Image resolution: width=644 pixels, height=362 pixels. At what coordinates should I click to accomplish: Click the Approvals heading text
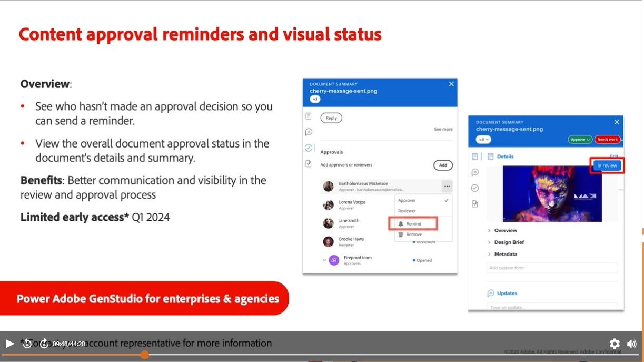tap(332, 152)
